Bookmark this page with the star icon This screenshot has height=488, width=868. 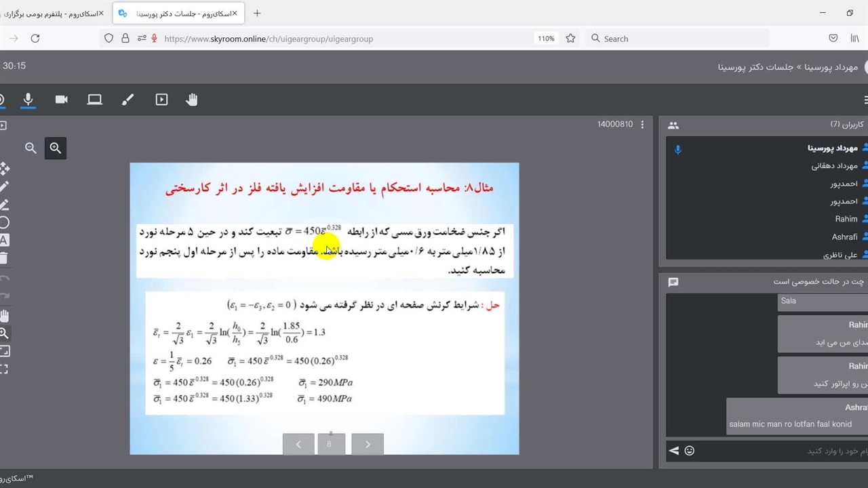tap(570, 39)
